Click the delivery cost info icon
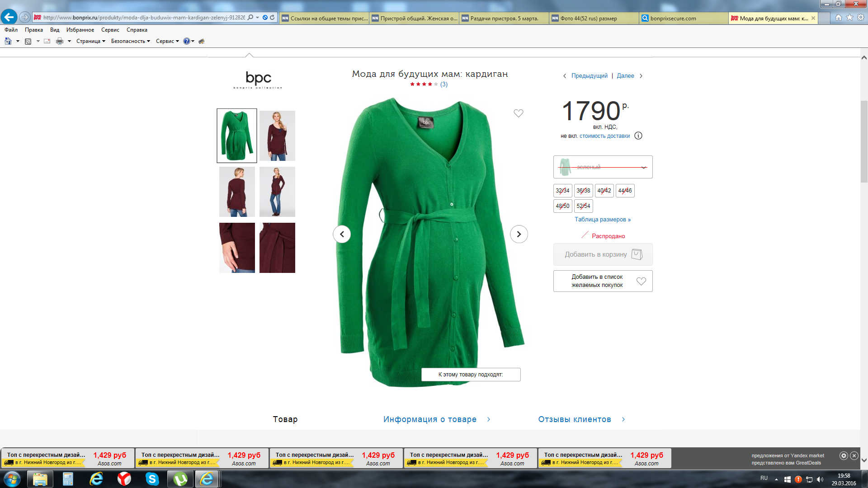 pos(638,136)
